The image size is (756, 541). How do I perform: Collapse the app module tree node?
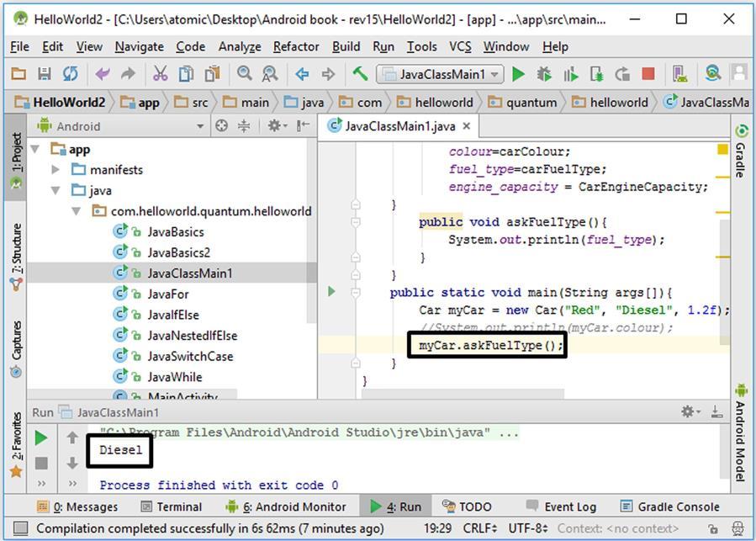click(35, 149)
